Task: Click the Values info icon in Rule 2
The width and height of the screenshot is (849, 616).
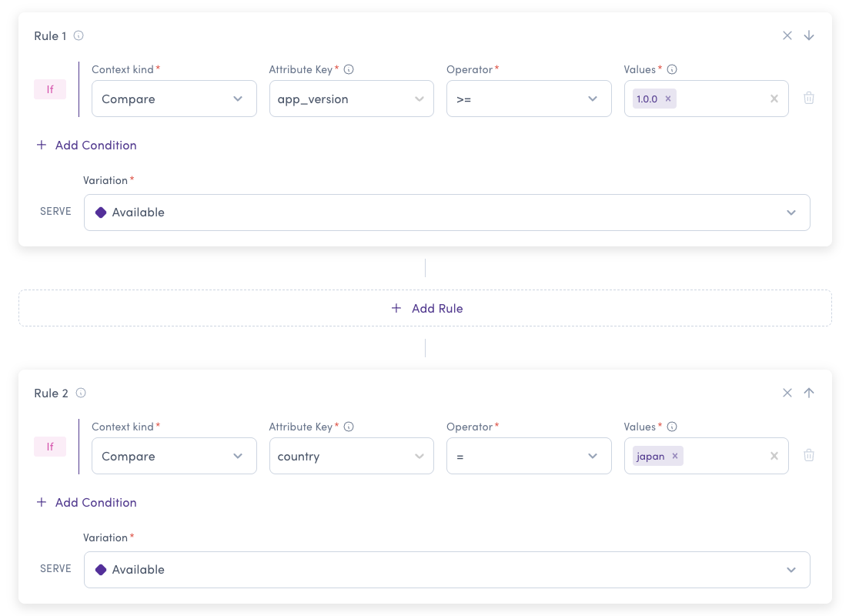Action: (x=672, y=427)
